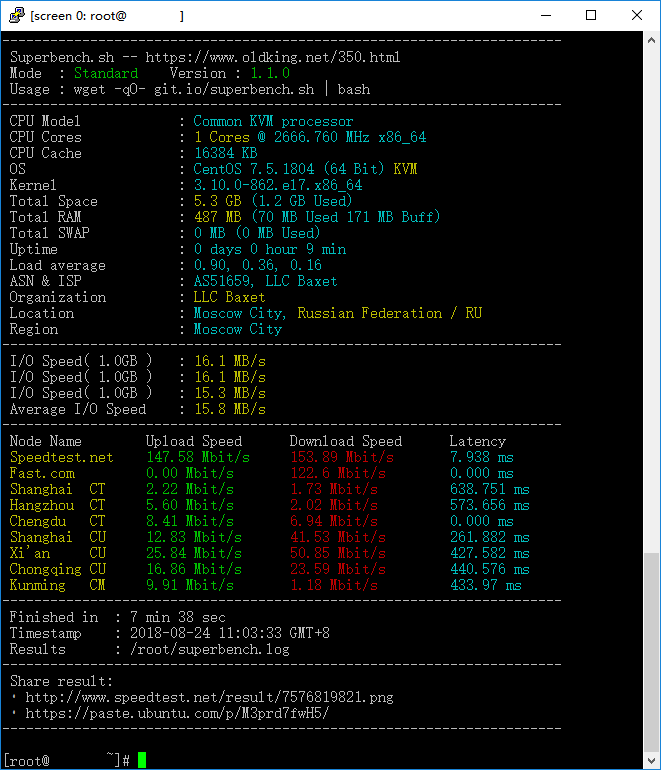Close the root terminal session window
The height and width of the screenshot is (770, 661).
(637, 15)
